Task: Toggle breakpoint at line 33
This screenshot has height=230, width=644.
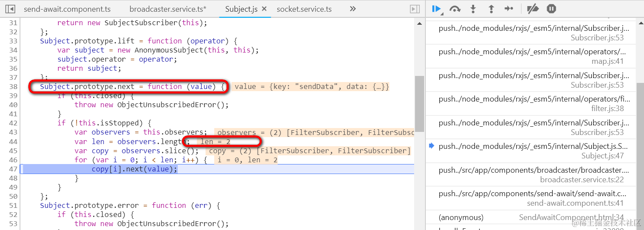Action: pyautogui.click(x=13, y=41)
